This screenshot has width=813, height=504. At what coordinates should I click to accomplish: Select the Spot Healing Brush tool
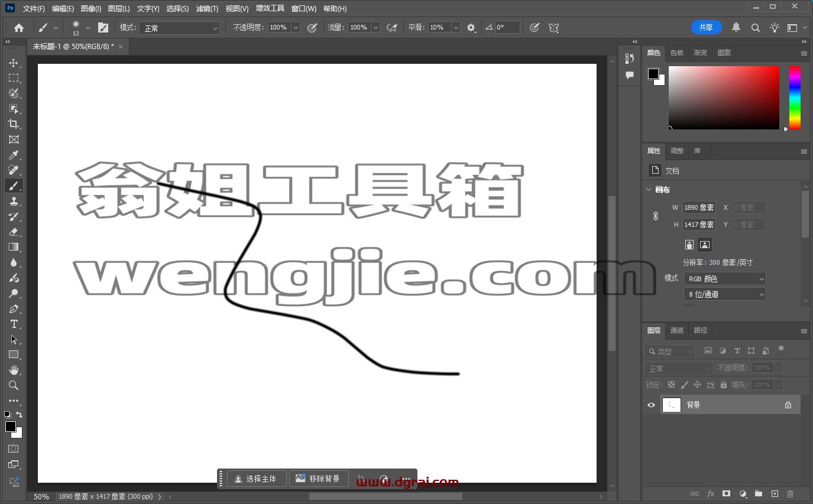[14, 170]
